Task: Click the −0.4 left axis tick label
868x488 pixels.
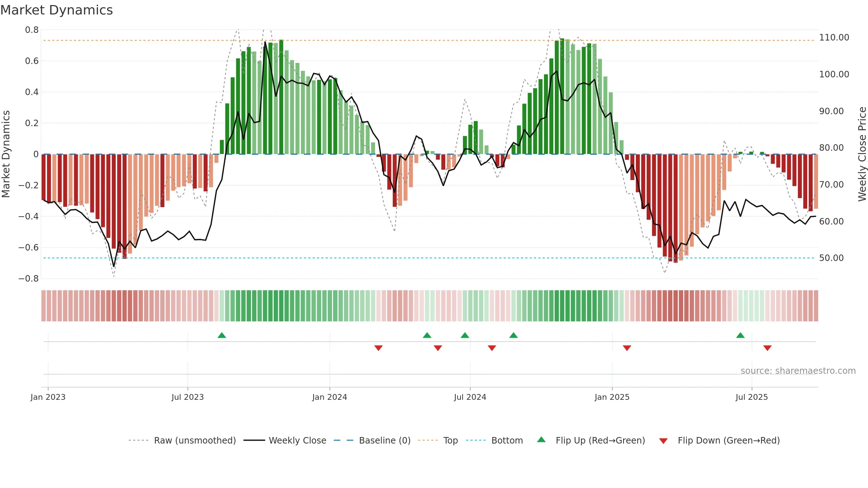Action: [29, 217]
